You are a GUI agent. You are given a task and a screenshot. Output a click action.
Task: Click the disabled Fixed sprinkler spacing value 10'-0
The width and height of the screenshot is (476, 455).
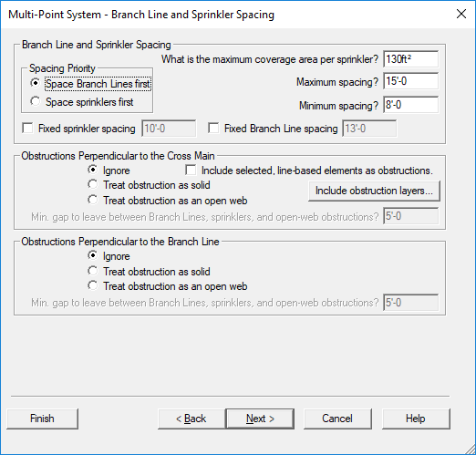169,129
